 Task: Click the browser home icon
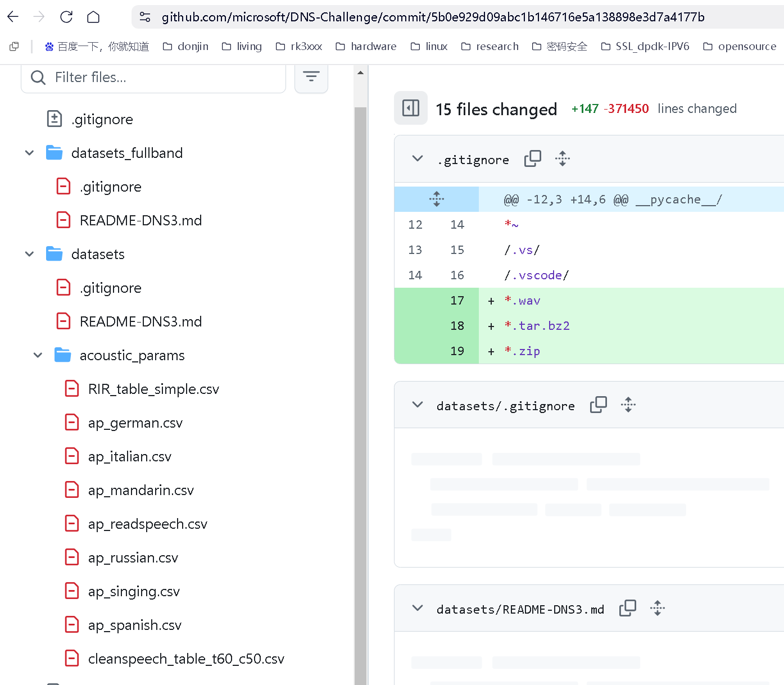click(x=93, y=17)
